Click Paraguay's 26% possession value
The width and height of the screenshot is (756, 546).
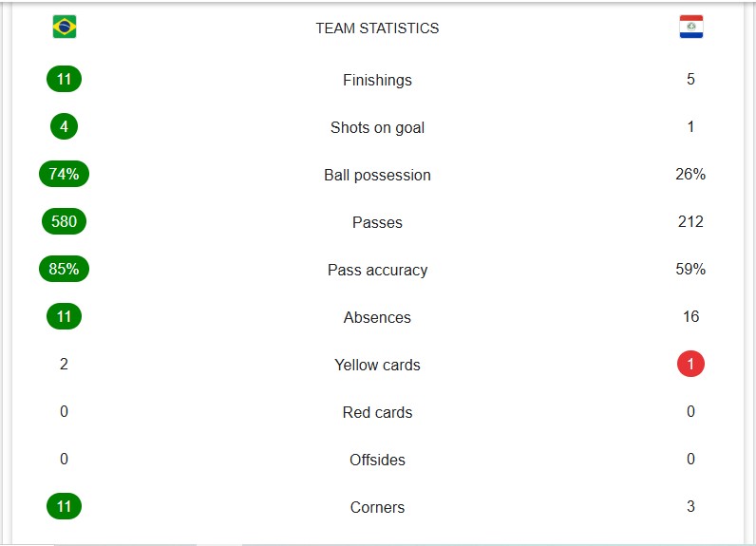click(690, 174)
